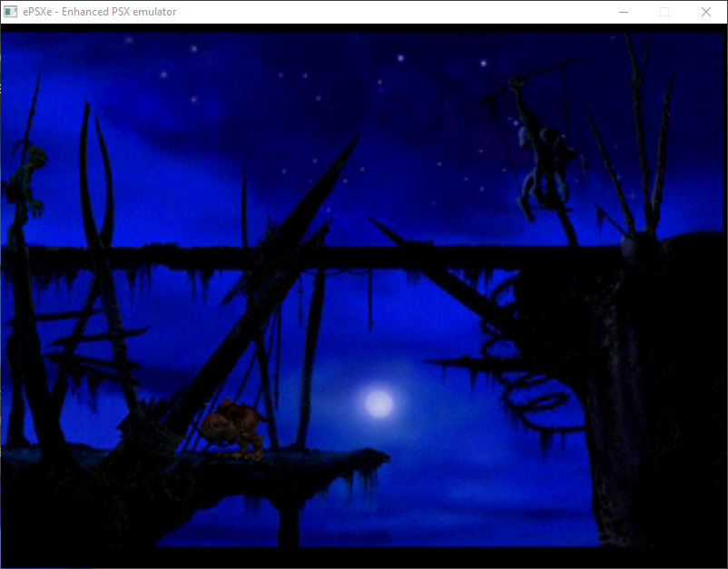The height and width of the screenshot is (569, 728).
Task: Click the curved tusk-shaped poles on left
Action: tap(93, 181)
